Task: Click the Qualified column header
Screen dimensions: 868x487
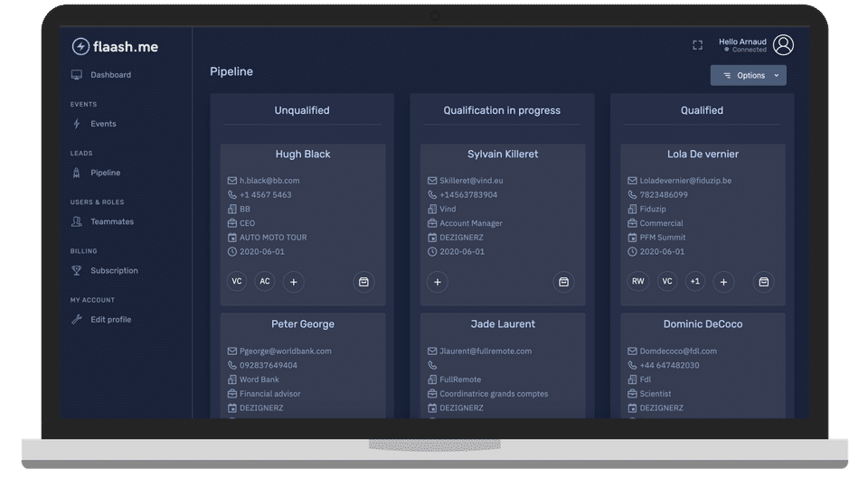Action: point(702,110)
